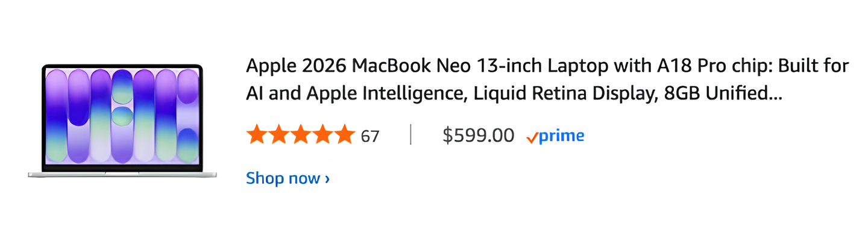Click the vertical divider between rating and price
The width and height of the screenshot is (868, 241).
[x=410, y=135]
